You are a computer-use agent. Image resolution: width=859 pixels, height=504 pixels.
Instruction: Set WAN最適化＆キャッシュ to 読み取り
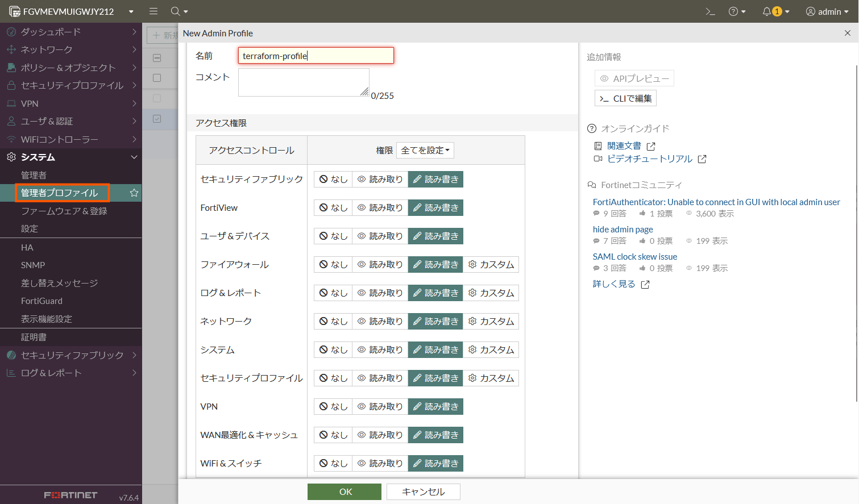(x=380, y=435)
